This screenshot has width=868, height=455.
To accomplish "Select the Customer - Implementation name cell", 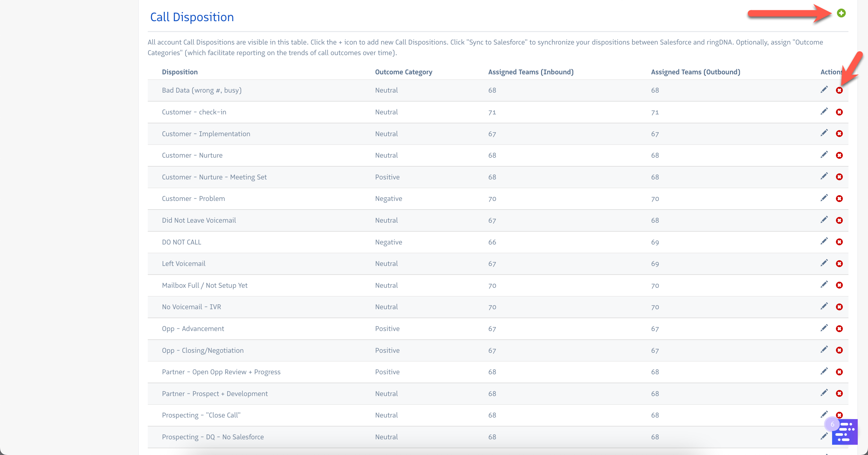I will pos(206,134).
